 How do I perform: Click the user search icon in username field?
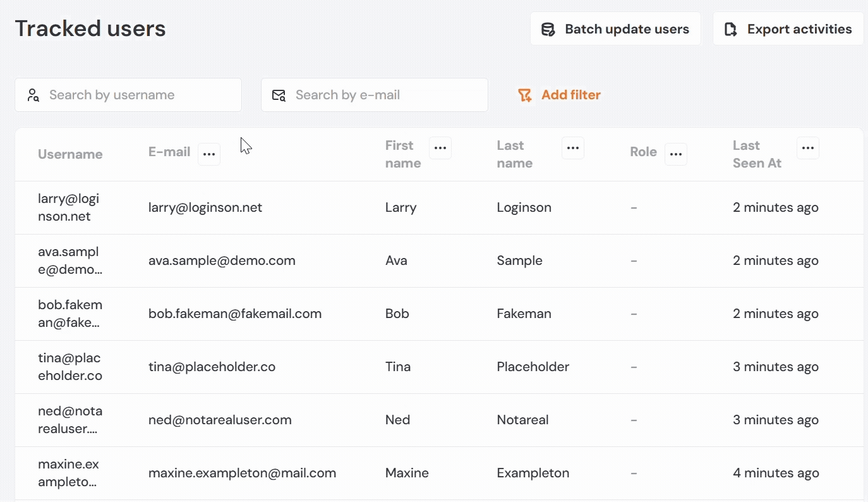(x=33, y=95)
